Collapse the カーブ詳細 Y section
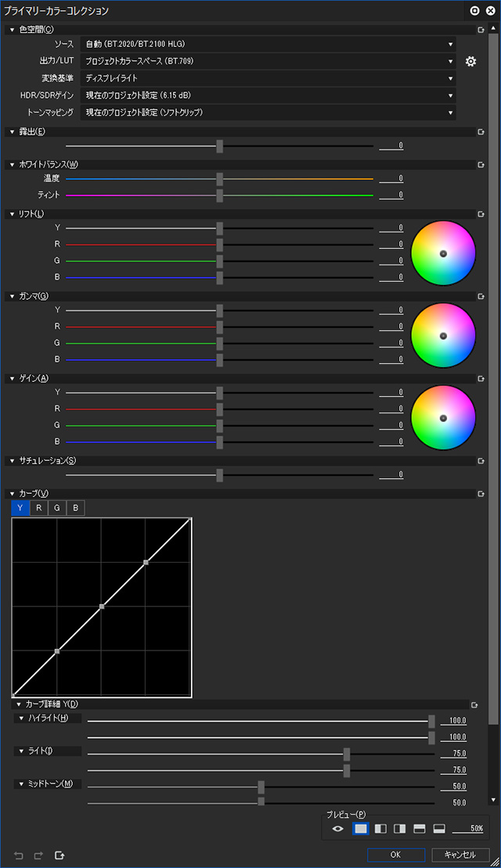Viewport: 501px width, 868px height. (x=19, y=705)
